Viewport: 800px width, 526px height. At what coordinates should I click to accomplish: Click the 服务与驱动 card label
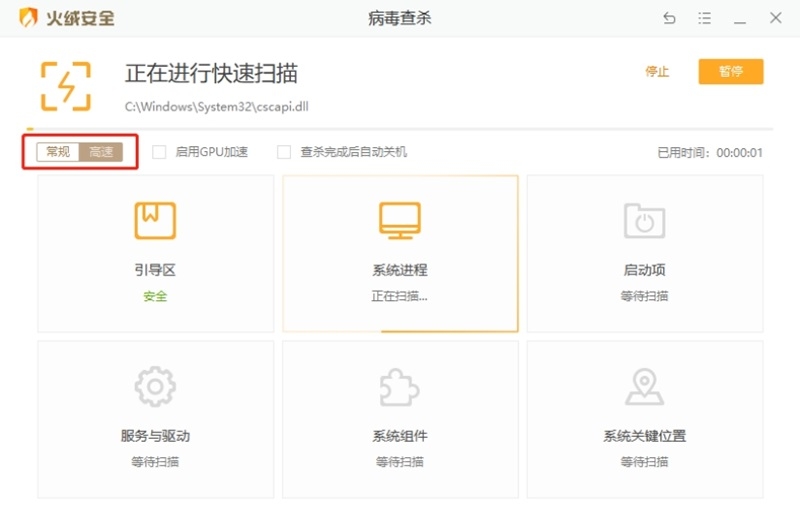coord(155,436)
